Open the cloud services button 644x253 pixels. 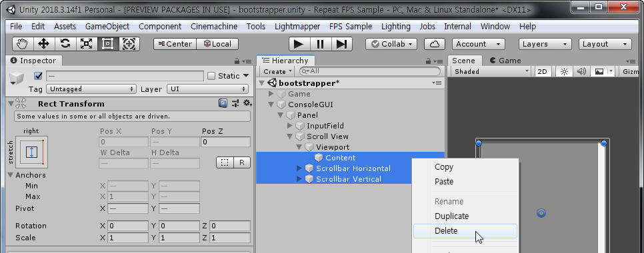tap(435, 44)
